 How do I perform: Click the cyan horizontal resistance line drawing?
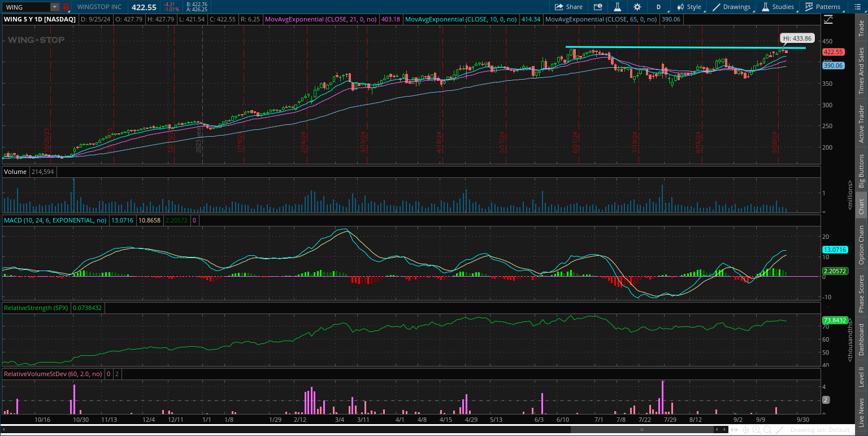pos(685,47)
